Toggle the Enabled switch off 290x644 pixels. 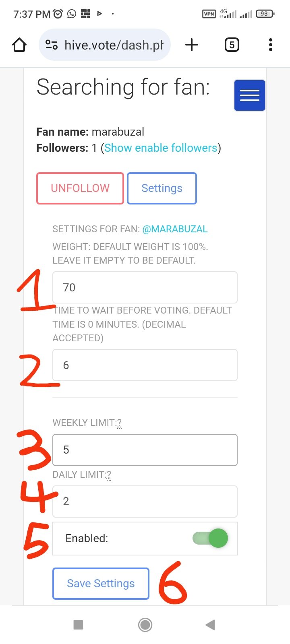pos(210,538)
